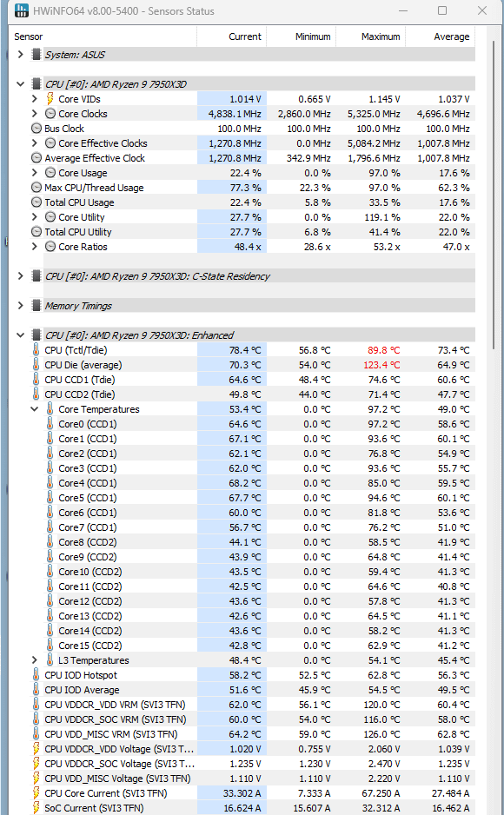Expand the System: ASUS sensor group
This screenshot has width=504, height=815.
point(20,54)
